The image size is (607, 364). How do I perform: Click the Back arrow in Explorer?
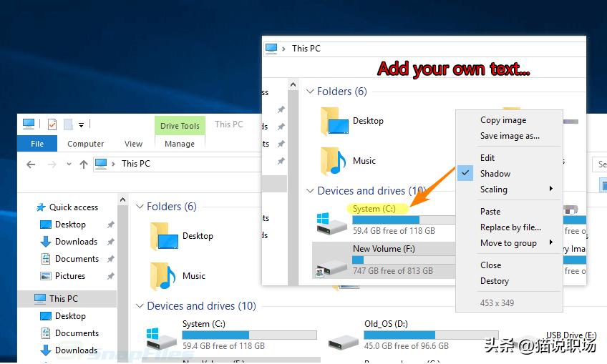31,164
